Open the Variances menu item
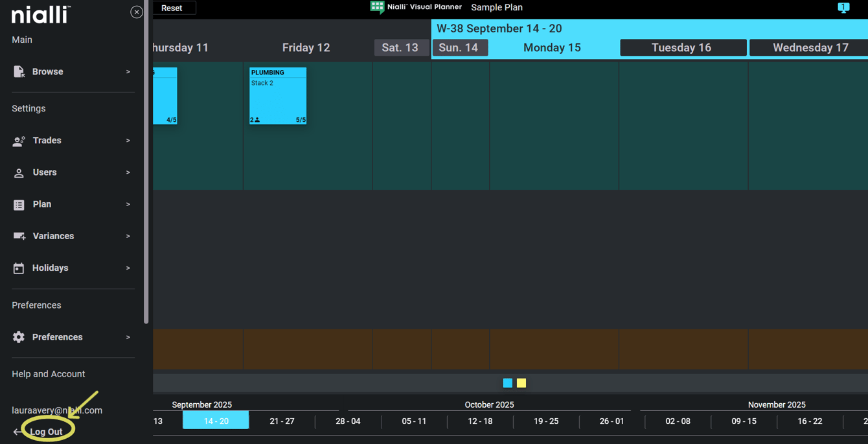This screenshot has height=444, width=868. (53, 237)
